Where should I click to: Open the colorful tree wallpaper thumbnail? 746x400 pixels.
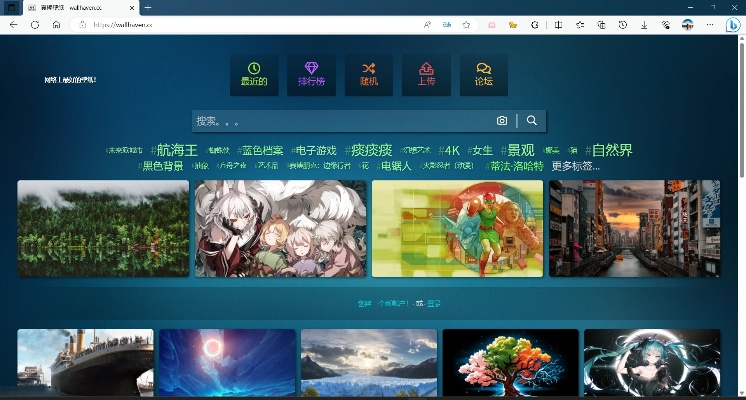pyautogui.click(x=510, y=362)
